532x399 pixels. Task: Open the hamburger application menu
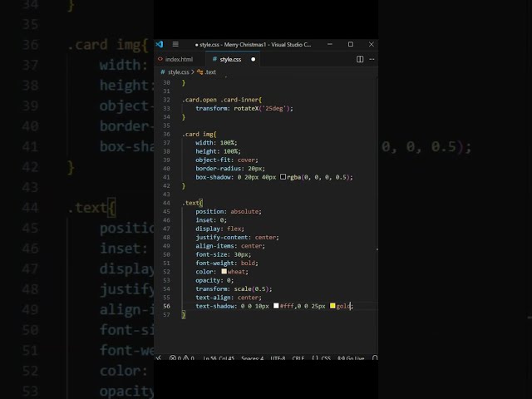(175, 44)
